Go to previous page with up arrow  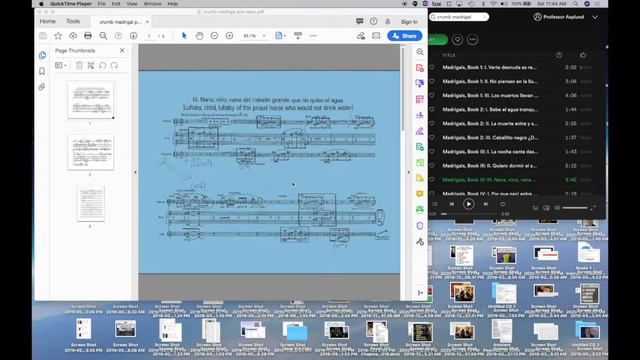[x=118, y=36]
